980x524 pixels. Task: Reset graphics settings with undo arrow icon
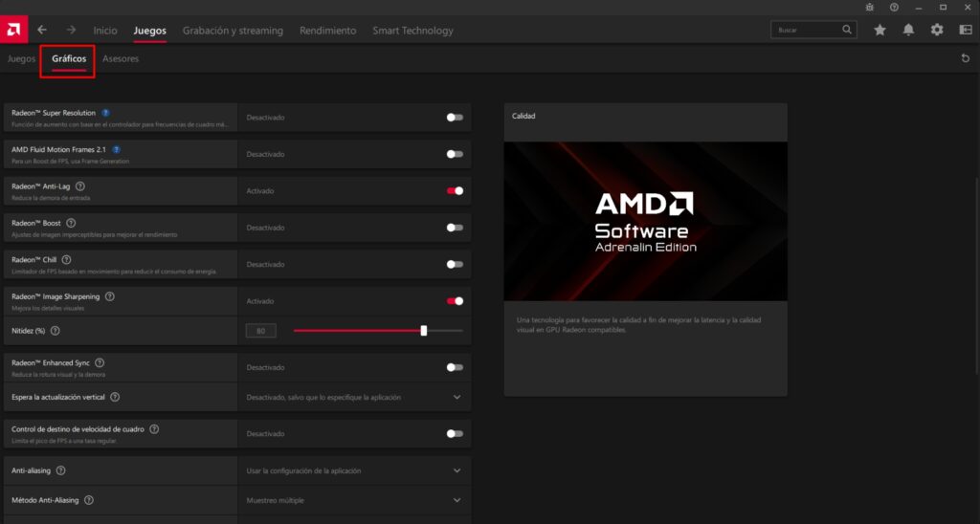[x=965, y=58]
